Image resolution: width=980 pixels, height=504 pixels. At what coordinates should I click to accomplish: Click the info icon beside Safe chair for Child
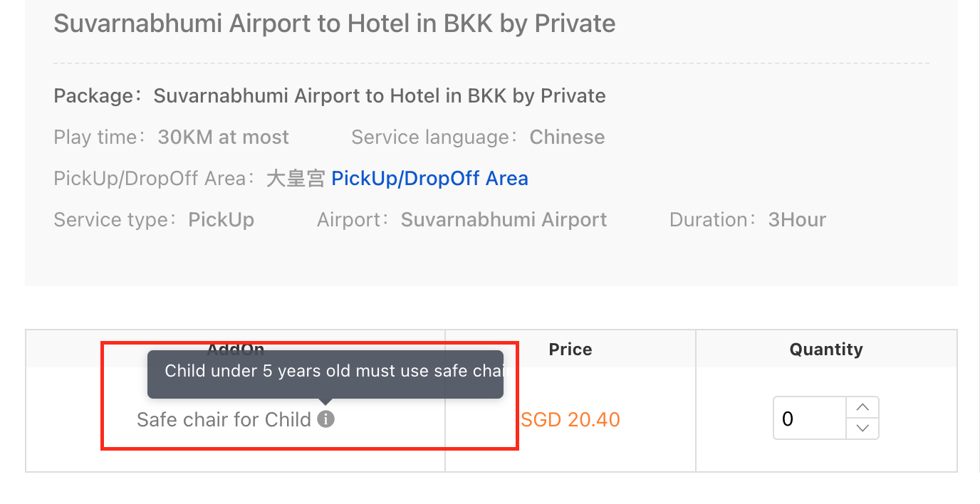tap(325, 419)
